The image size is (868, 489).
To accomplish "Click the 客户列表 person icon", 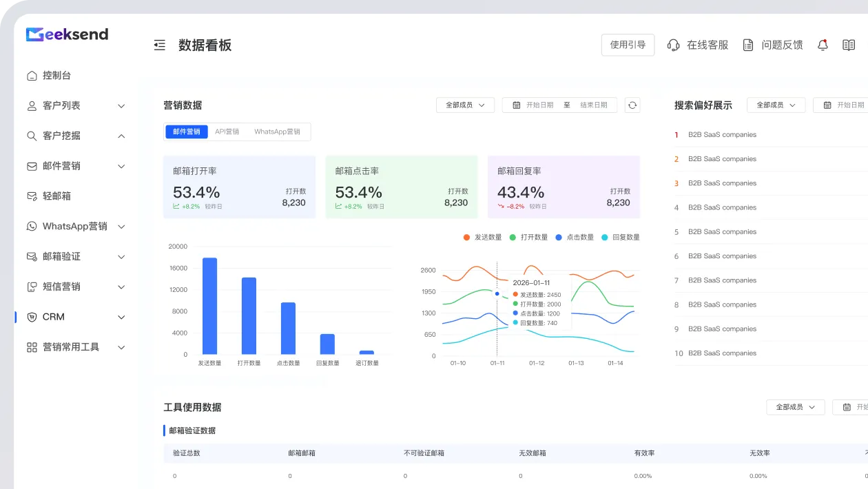I will point(32,106).
